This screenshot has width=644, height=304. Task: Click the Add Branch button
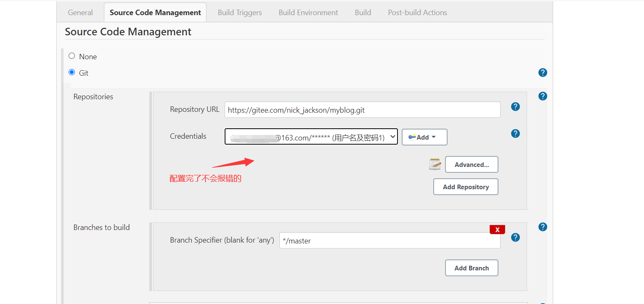point(472,268)
